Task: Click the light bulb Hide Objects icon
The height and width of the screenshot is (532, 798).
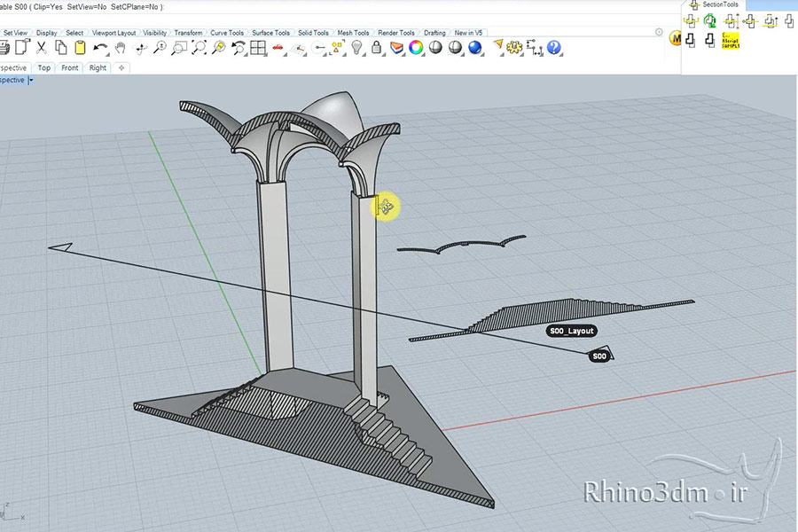Action: tap(357, 48)
